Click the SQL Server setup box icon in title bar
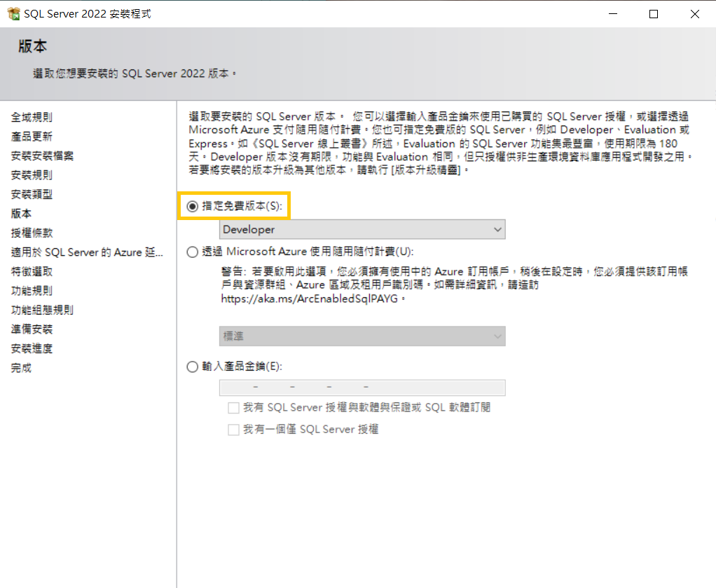The height and width of the screenshot is (588, 716). (x=14, y=14)
